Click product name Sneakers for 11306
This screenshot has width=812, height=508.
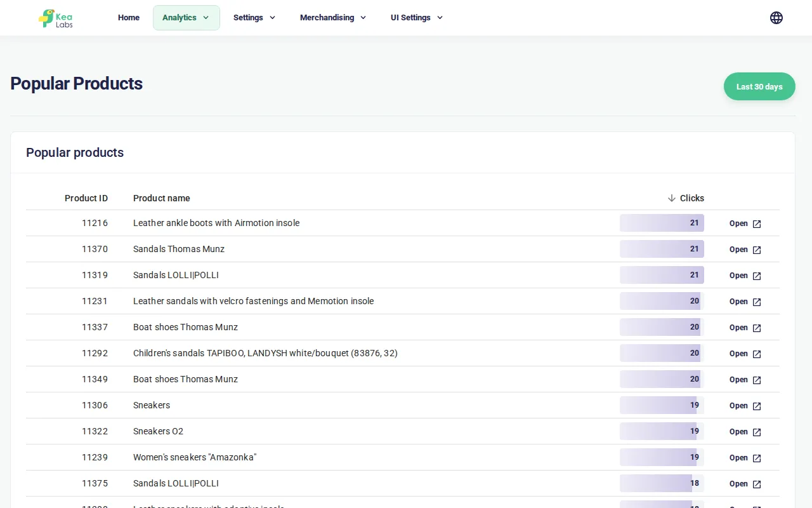[152, 405]
